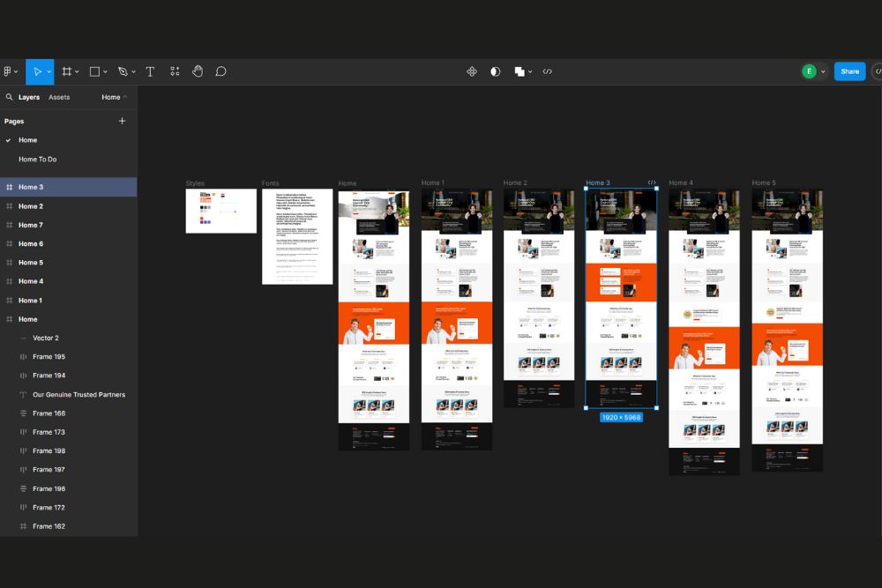Open the Resources tool
Viewport: 882px width, 588px height.
(x=175, y=71)
